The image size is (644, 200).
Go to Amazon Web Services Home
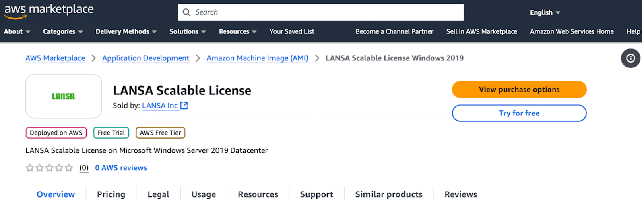coord(572,31)
